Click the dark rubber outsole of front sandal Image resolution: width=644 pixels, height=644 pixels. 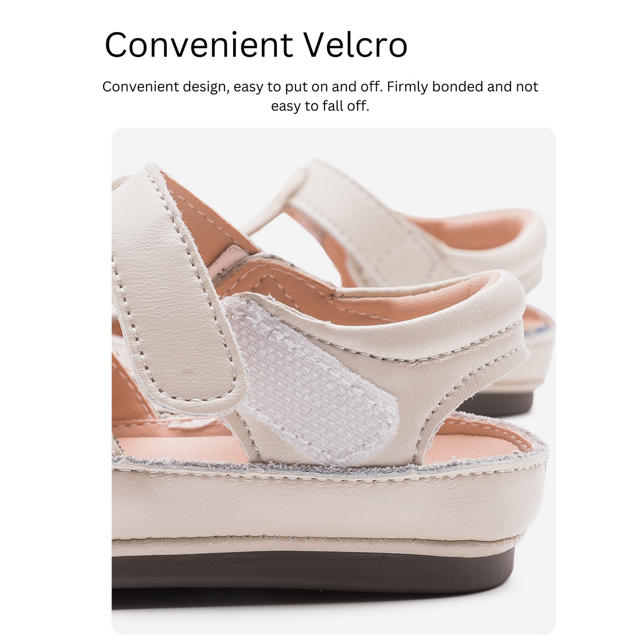point(312,575)
